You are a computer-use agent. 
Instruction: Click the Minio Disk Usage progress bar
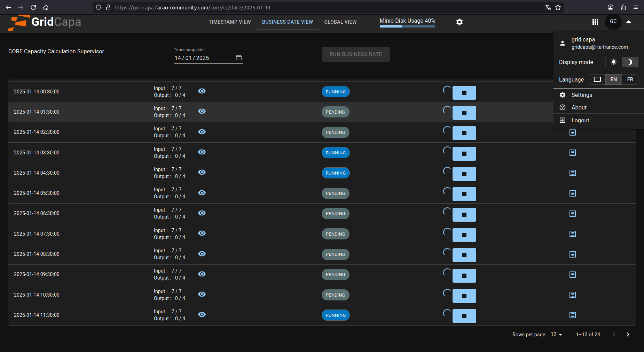click(407, 26)
